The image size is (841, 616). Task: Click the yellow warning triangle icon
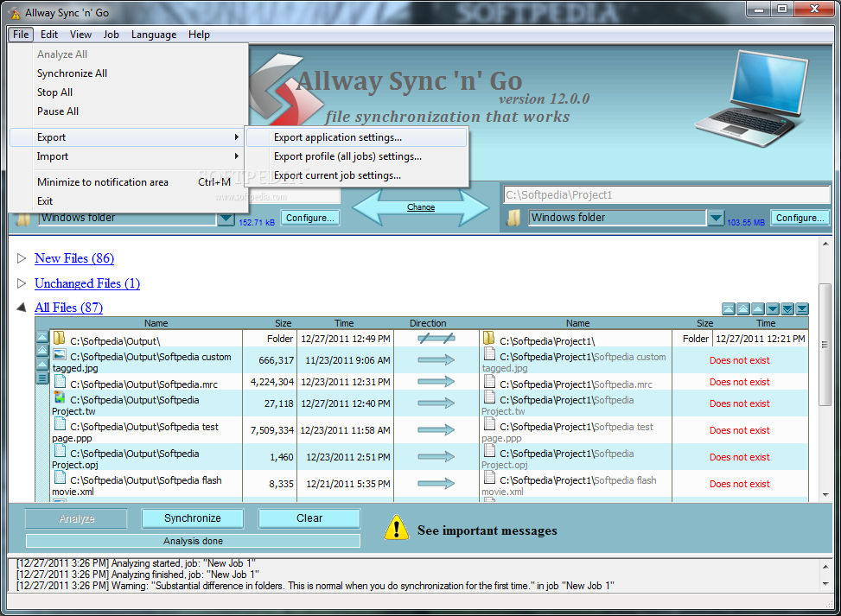click(397, 527)
